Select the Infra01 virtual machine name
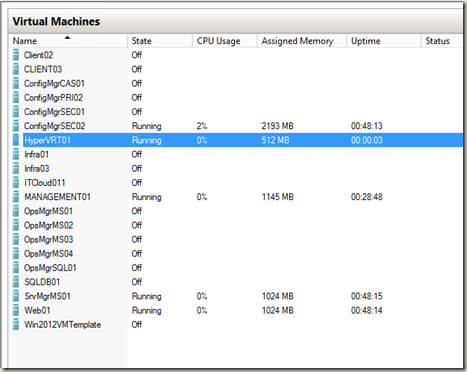 [x=36, y=154]
